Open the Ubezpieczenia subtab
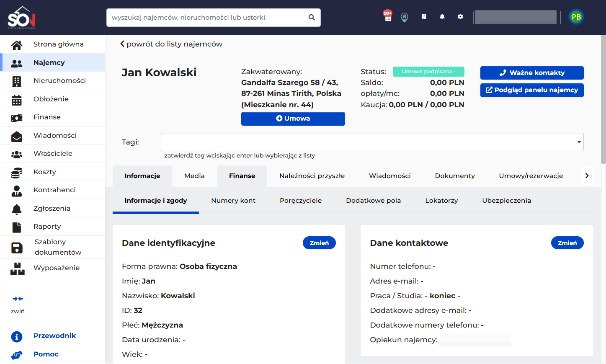The image size is (606, 364). pos(506,201)
